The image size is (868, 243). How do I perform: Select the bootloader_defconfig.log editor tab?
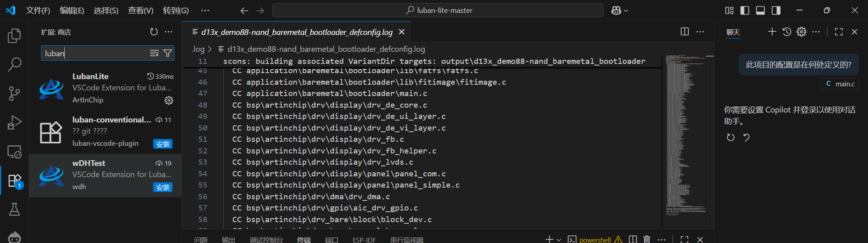[297, 32]
